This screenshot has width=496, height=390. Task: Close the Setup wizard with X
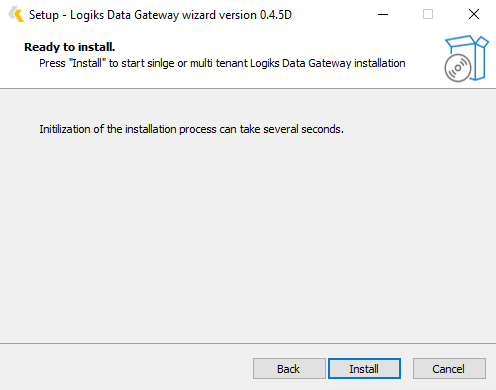click(x=474, y=14)
